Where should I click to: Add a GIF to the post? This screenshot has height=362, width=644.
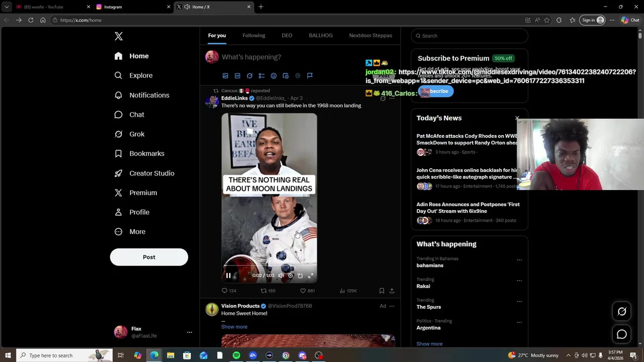coord(237,76)
